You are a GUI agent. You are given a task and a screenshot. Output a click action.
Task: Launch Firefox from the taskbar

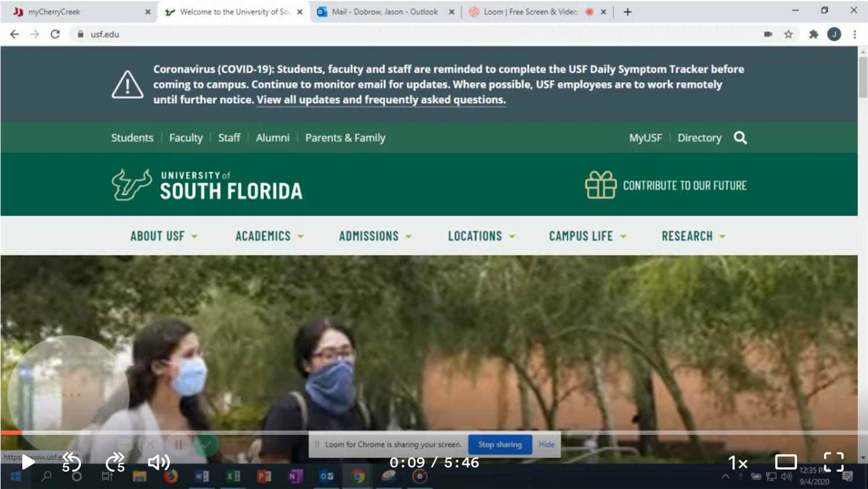tap(171, 476)
